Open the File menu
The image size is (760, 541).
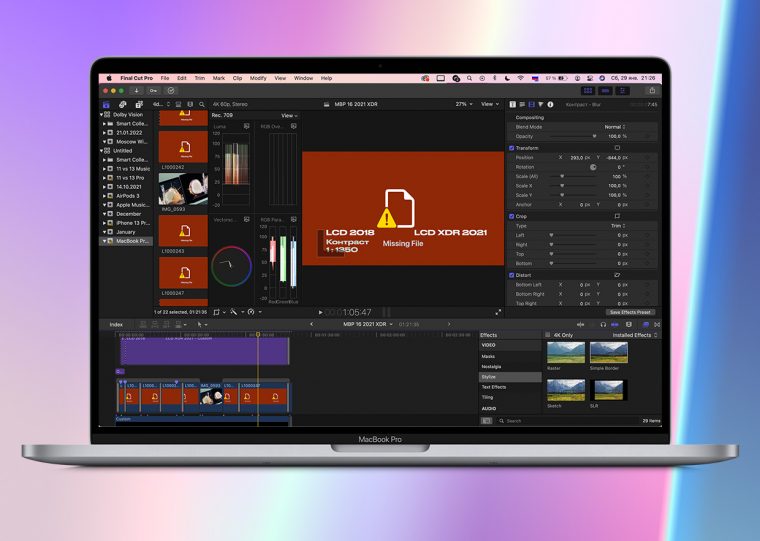(165, 78)
